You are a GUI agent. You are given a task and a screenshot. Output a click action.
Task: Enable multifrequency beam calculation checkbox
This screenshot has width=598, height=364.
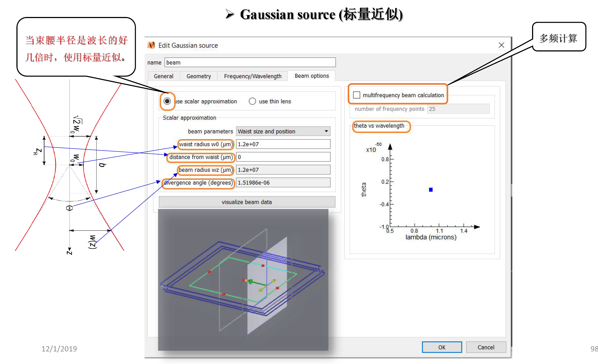(357, 95)
